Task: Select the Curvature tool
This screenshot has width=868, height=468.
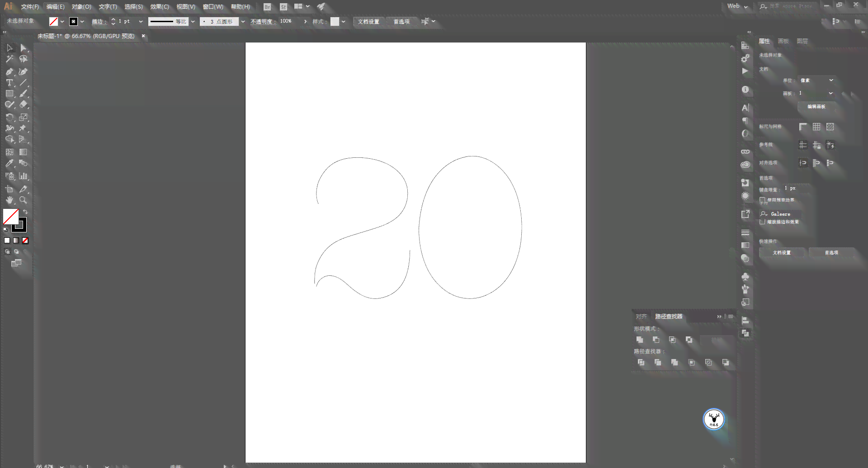Action: coord(24,72)
